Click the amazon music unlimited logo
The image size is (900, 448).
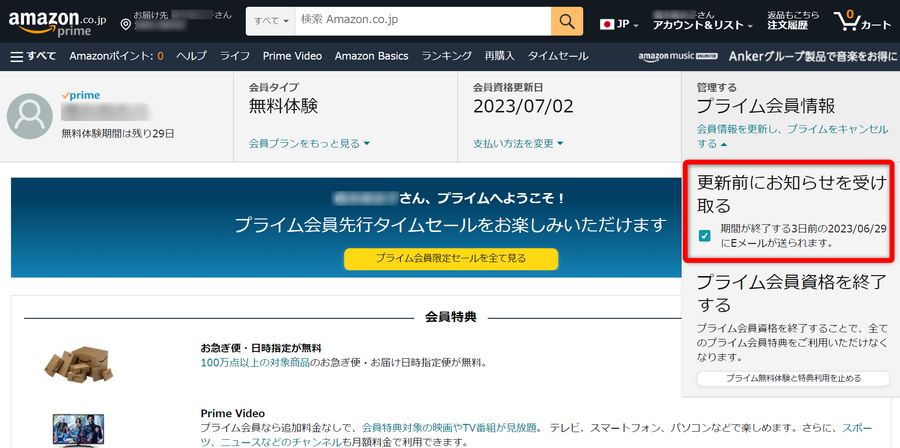[678, 56]
